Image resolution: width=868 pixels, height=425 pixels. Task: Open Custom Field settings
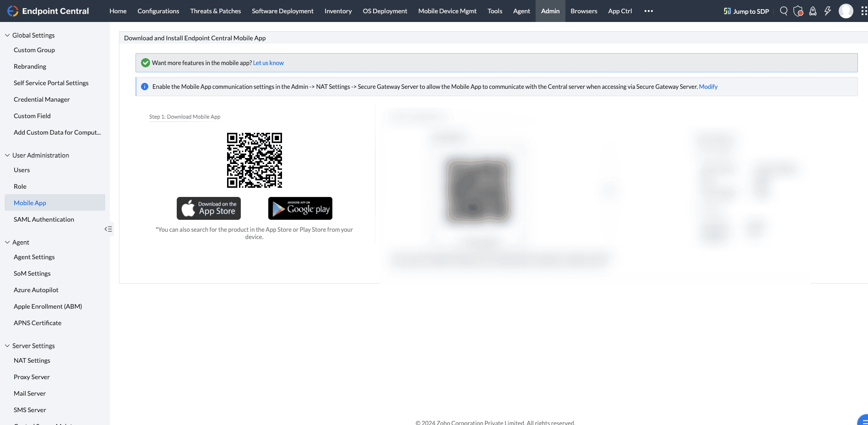[32, 116]
